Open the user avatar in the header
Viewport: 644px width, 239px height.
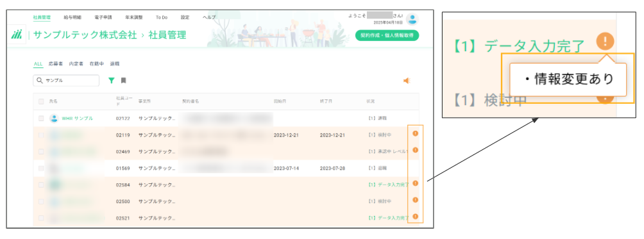coord(412,19)
